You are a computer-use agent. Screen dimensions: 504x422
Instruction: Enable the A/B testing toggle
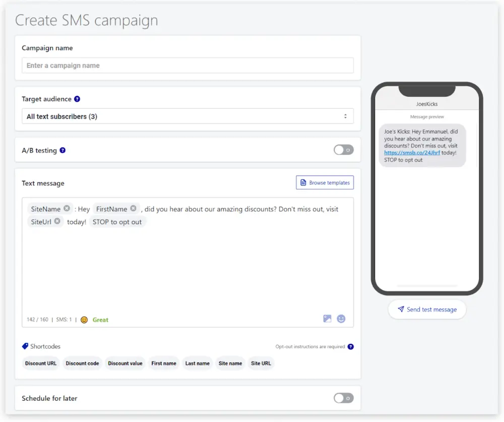pyautogui.click(x=343, y=150)
